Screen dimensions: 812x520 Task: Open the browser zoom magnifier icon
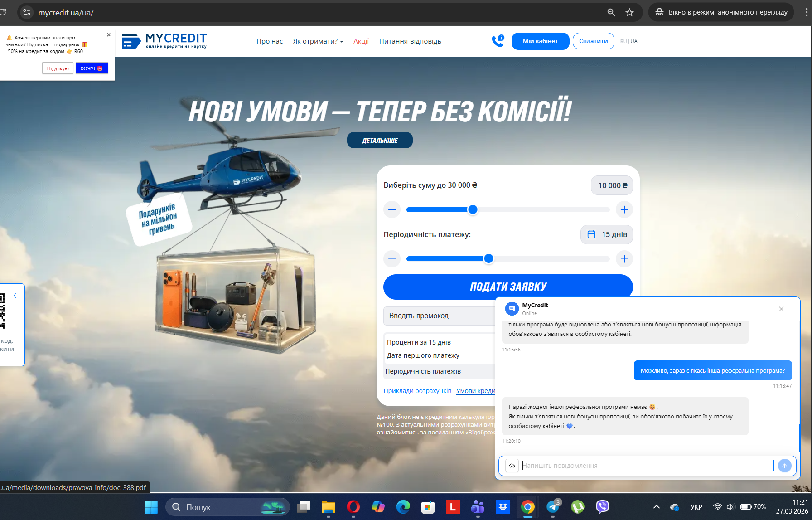click(611, 12)
